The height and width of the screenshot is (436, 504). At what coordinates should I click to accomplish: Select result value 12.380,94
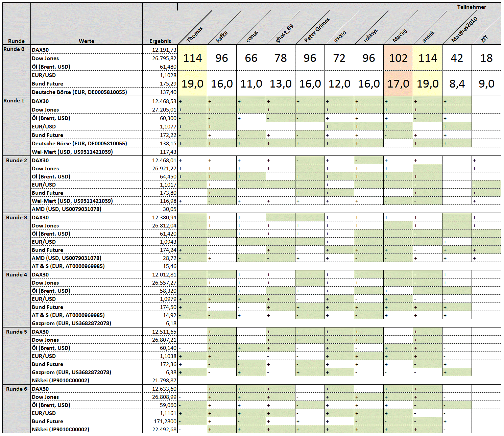(164, 217)
